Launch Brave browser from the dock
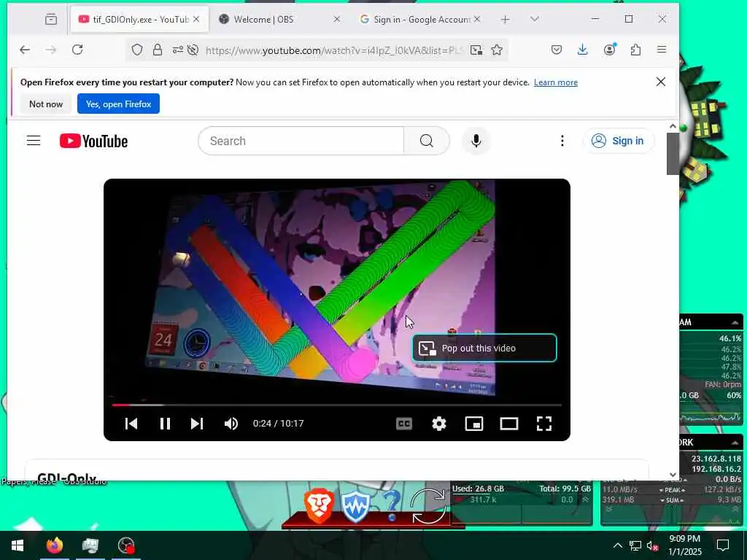 tap(319, 506)
